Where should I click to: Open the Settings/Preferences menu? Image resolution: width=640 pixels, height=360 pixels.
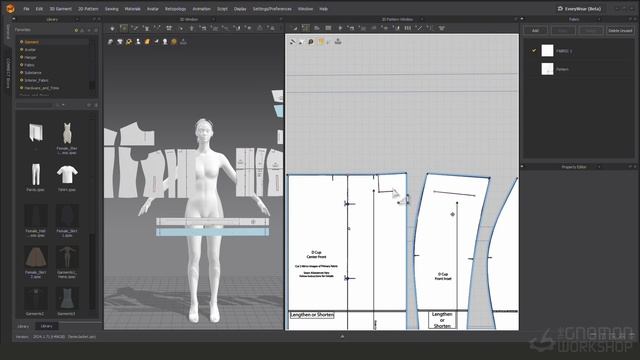[x=272, y=9]
